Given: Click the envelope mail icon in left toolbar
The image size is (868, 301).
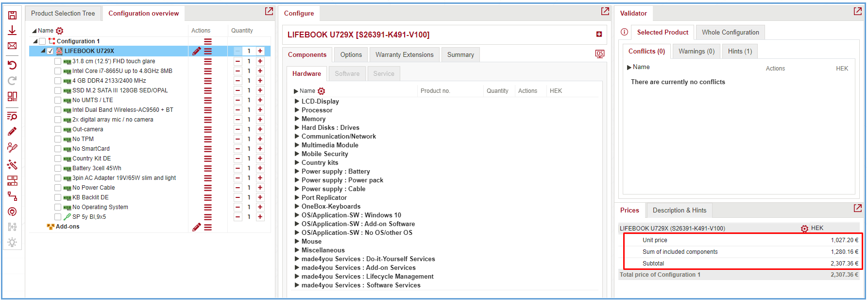Looking at the screenshot, I should pos(12,46).
